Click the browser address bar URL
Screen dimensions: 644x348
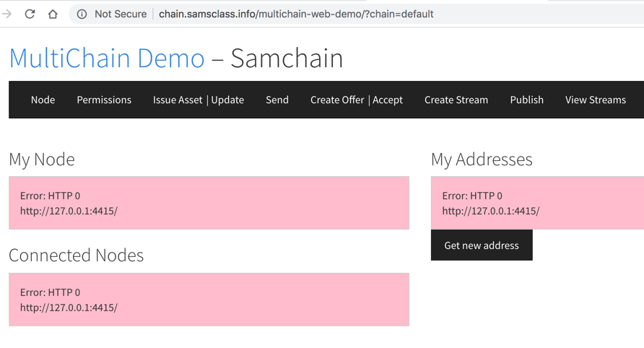tap(296, 14)
